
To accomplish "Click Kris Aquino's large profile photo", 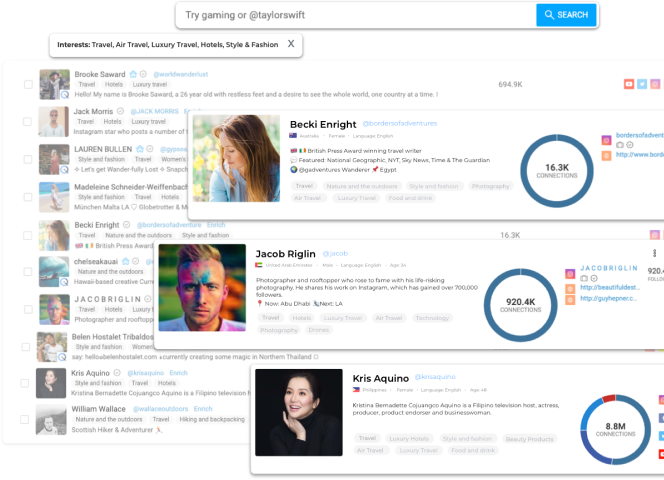I will pos(299,413).
